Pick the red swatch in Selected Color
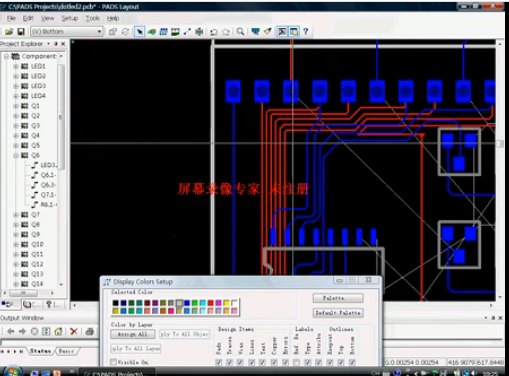The width and height of the screenshot is (509, 376). (211, 303)
